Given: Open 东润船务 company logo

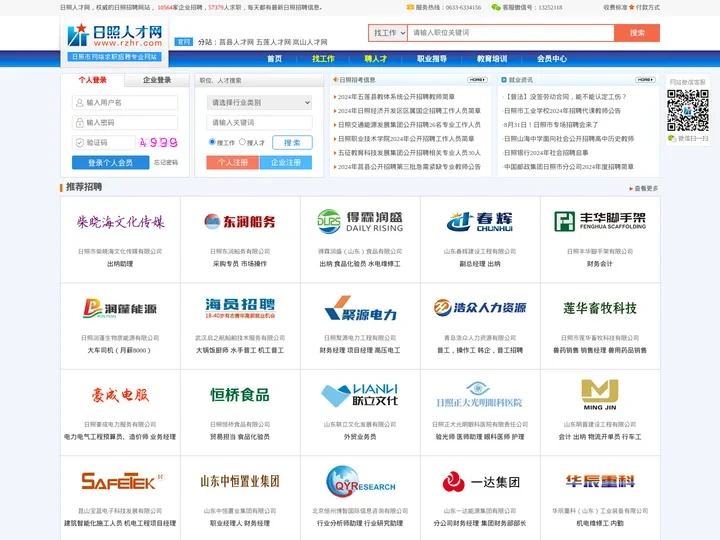Looking at the screenshot, I should 240,222.
